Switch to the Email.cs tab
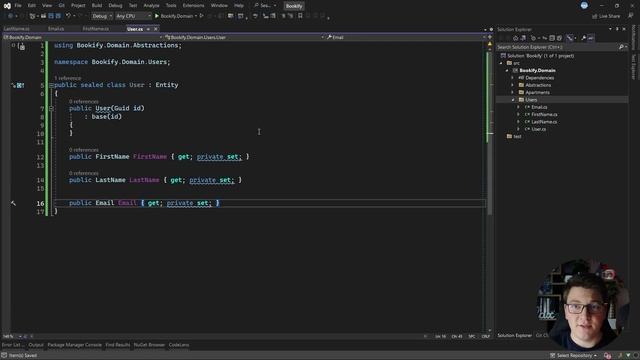Image resolution: width=640 pixels, height=360 pixels. (56, 29)
